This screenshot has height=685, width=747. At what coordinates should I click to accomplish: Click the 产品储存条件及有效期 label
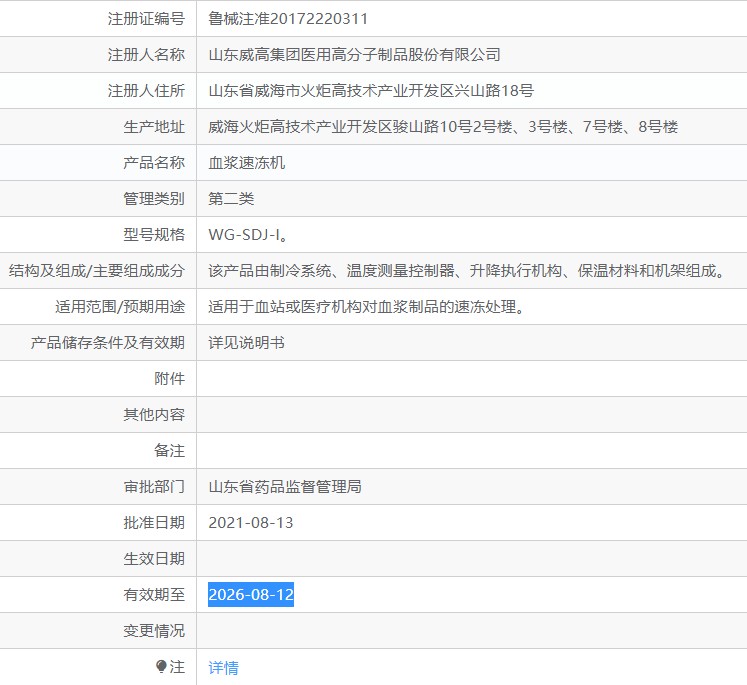[108, 342]
